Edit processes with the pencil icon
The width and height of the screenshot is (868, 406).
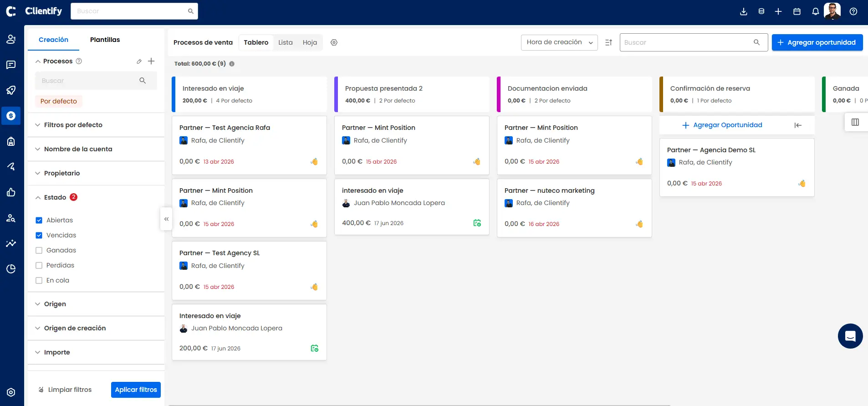click(139, 61)
